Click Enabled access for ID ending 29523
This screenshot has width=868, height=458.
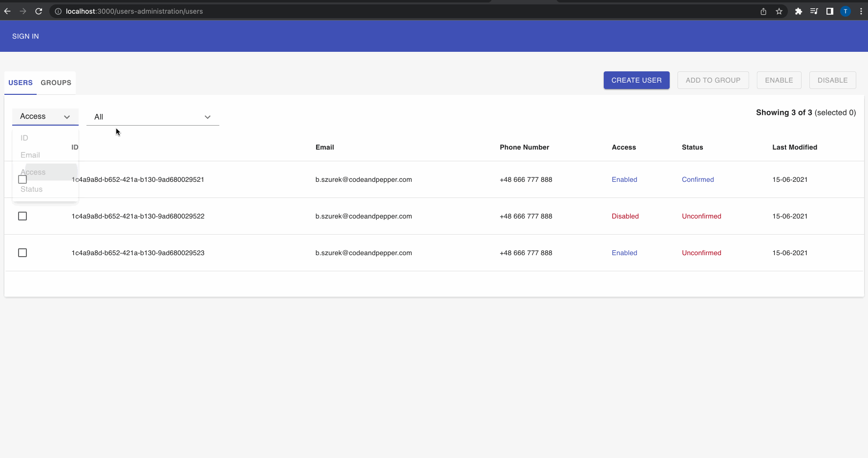click(x=625, y=253)
